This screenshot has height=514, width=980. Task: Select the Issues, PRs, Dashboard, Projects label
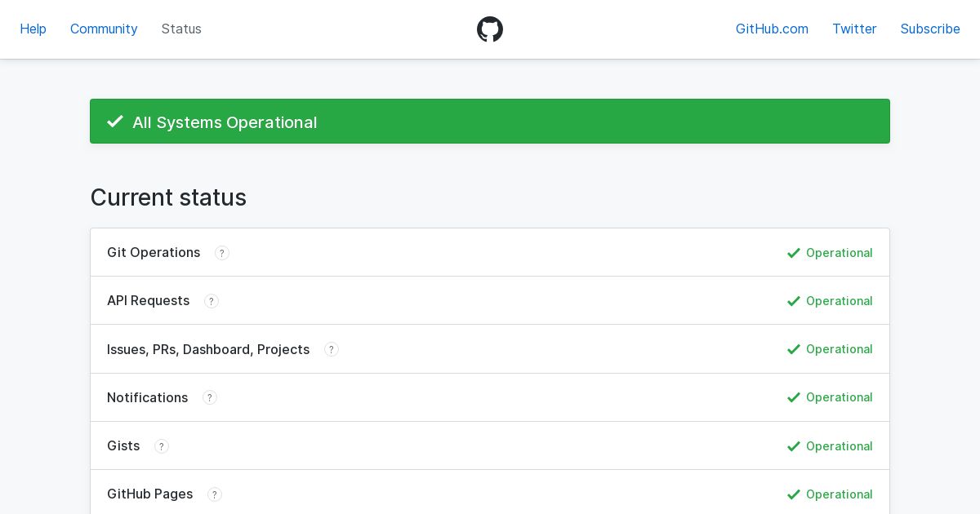coord(208,349)
